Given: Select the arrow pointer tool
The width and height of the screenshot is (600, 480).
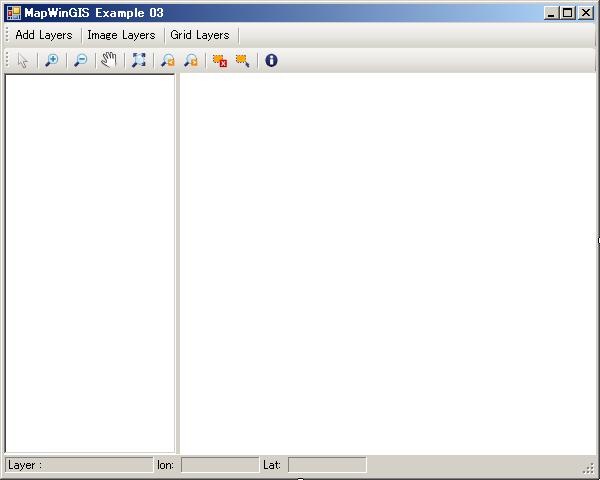Looking at the screenshot, I should pos(23,60).
